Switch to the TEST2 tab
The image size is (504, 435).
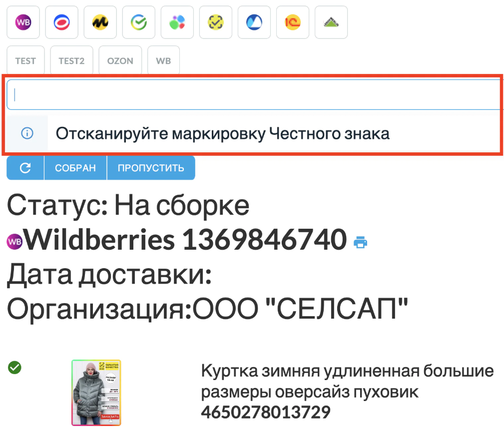[71, 61]
